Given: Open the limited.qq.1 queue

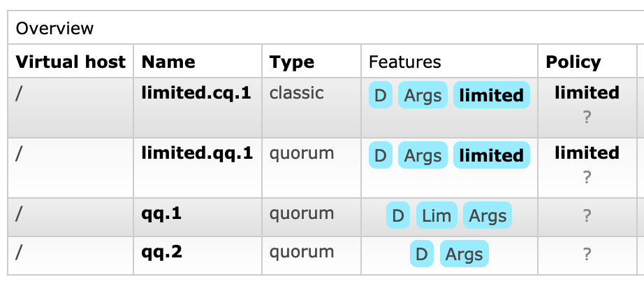Looking at the screenshot, I should click(x=196, y=152).
